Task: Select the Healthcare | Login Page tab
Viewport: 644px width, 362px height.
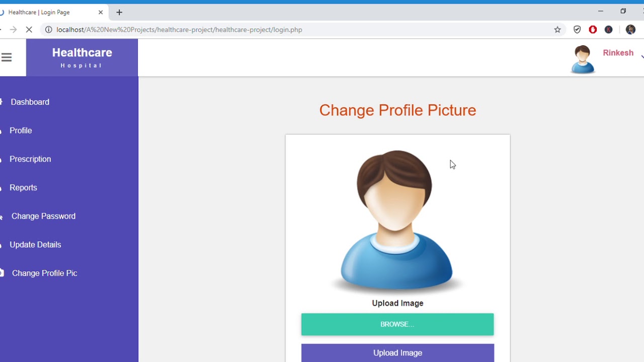Action: pos(53,12)
